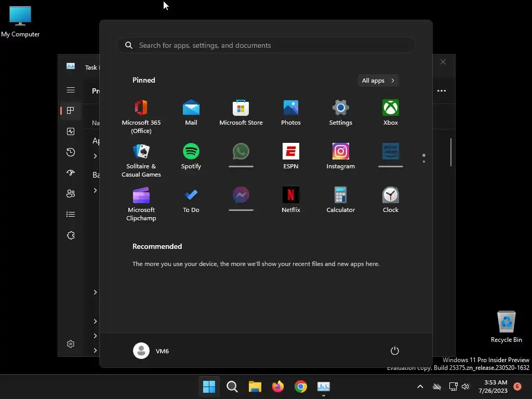Open the VM6 user account menu
The height and width of the screenshot is (399, 532).
tap(151, 351)
